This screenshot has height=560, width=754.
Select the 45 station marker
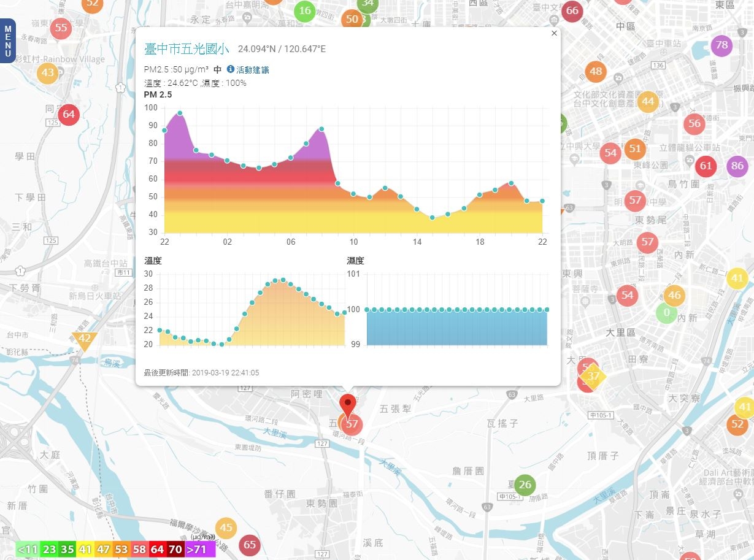point(226,528)
